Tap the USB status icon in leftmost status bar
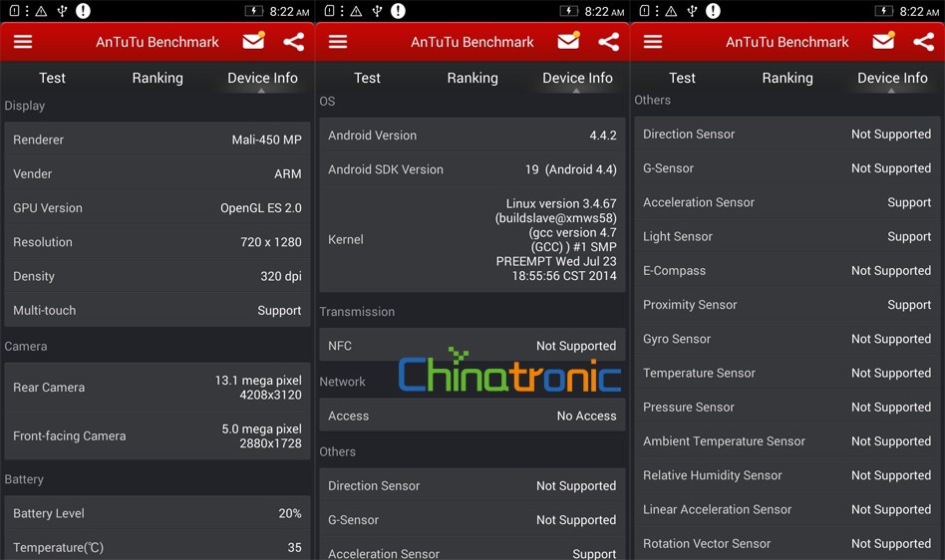945x560 pixels. point(62,11)
